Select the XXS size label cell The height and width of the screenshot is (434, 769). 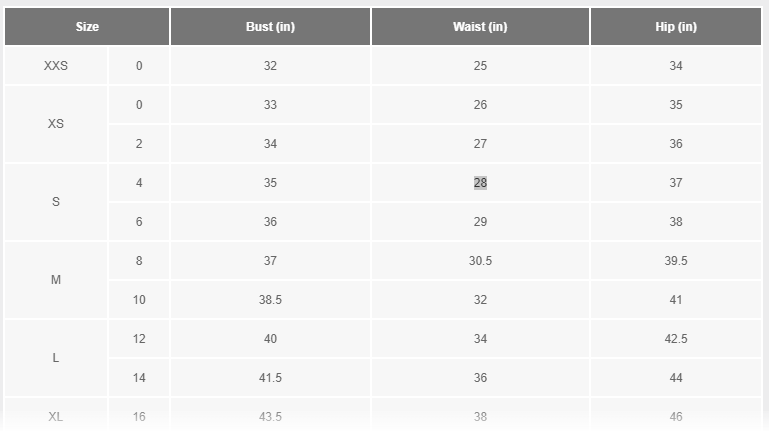pyautogui.click(x=56, y=66)
